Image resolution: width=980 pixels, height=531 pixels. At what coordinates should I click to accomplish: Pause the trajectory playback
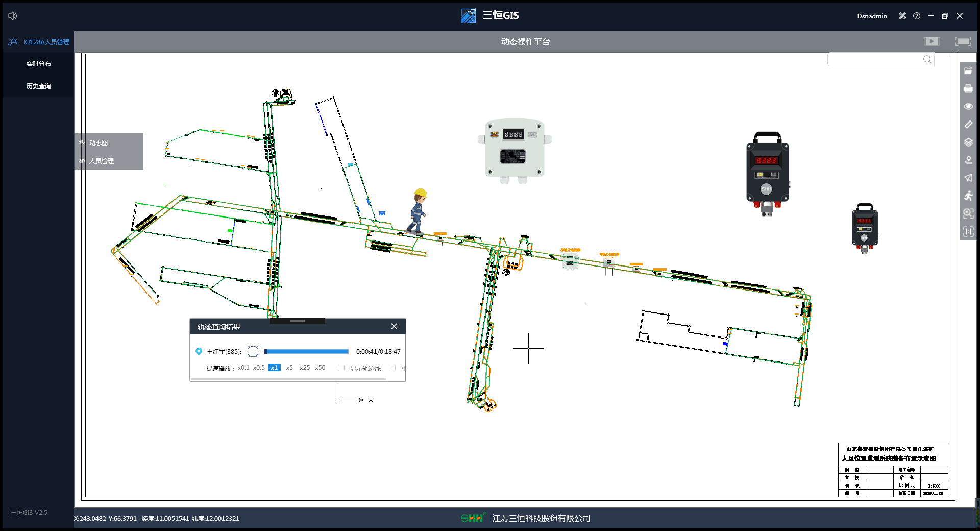click(x=253, y=352)
